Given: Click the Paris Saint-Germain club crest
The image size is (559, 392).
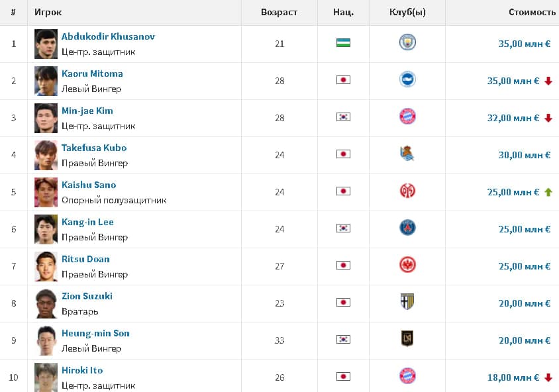Looking at the screenshot, I should (407, 228).
